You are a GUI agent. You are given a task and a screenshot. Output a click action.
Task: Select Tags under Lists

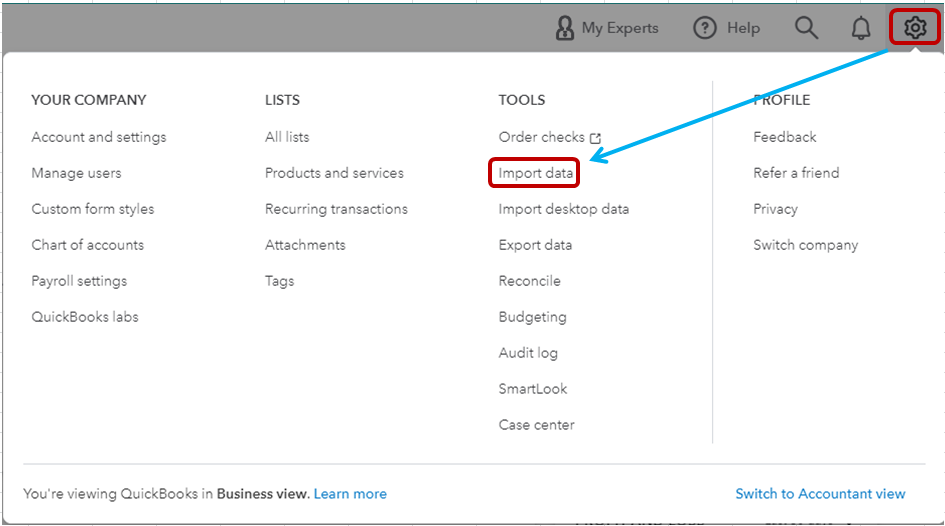click(x=280, y=281)
